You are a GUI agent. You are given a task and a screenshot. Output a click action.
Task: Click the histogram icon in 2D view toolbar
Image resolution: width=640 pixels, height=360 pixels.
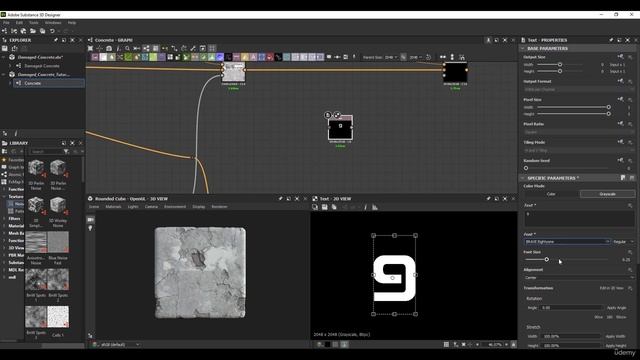pos(375,207)
